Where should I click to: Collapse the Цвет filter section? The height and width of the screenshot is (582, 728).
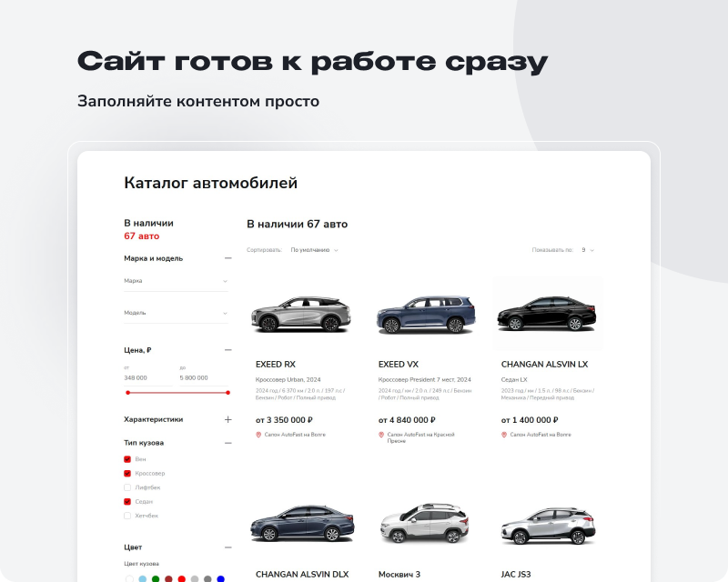pos(227,547)
